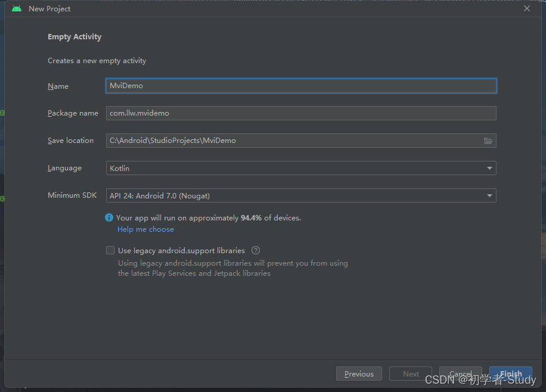Click the blue info icon near device percentage
The image size is (546, 392).
109,217
